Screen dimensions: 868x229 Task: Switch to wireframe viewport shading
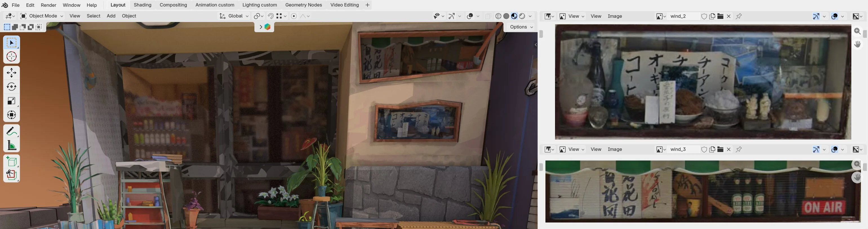498,16
